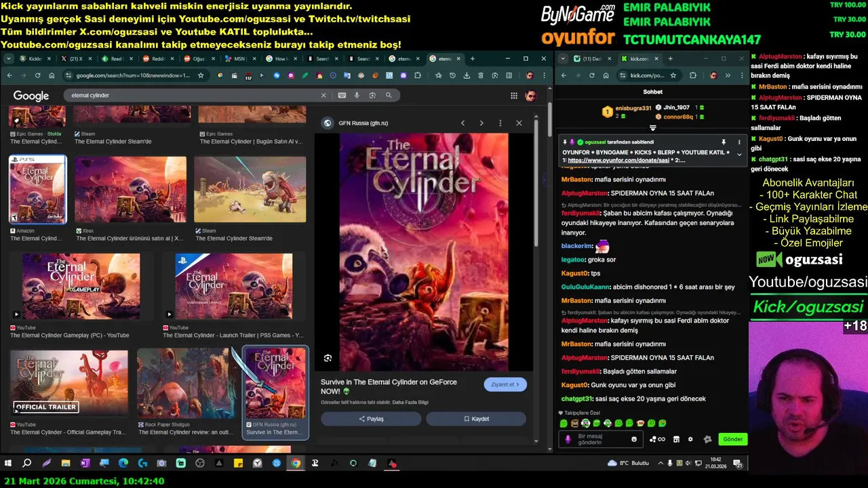
Task: Open the Xbox Eternal Cylinder image result
Action: pyautogui.click(x=130, y=190)
